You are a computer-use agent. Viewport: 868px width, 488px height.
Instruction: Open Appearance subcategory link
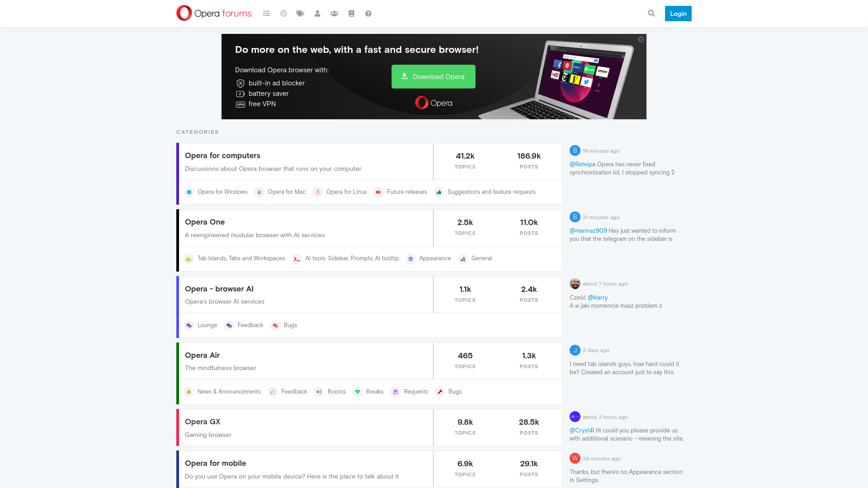435,258
